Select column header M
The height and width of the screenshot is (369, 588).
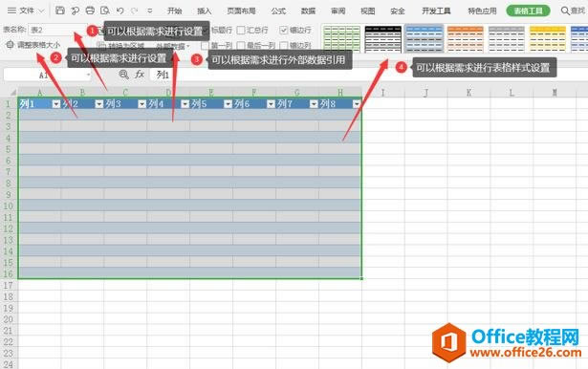point(555,92)
